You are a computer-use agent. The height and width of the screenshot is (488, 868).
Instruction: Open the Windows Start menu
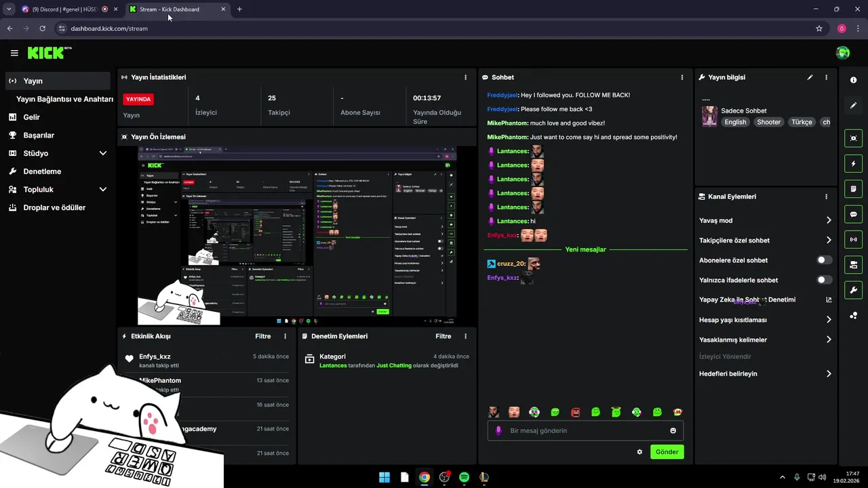pos(384,477)
